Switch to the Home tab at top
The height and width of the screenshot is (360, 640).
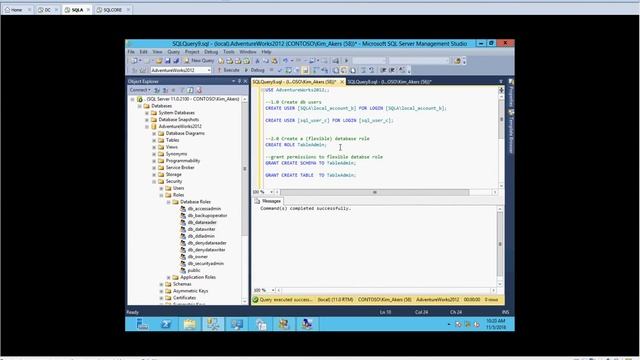tap(17, 10)
